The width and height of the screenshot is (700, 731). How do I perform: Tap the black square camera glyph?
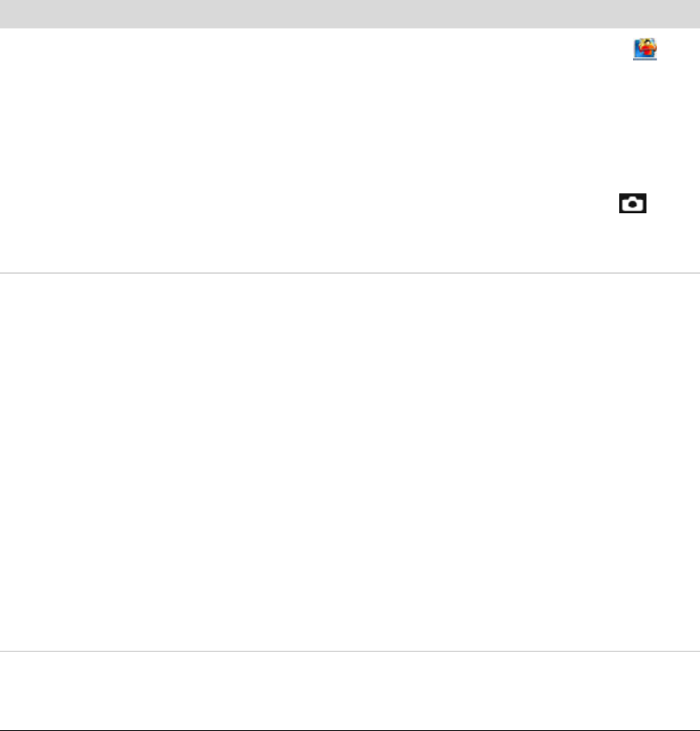tap(633, 203)
